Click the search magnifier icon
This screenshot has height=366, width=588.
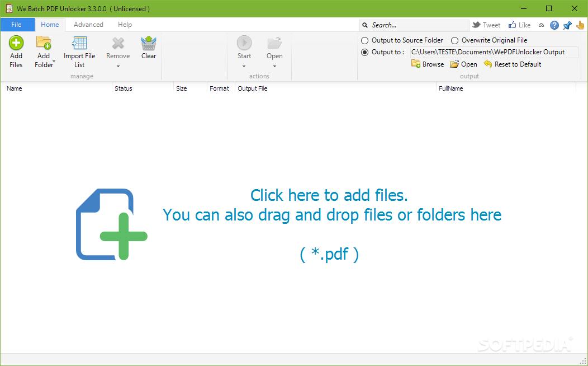(365, 25)
